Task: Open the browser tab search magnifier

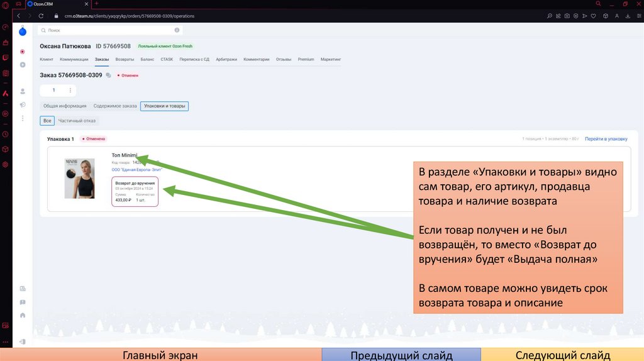Action: click(599, 4)
